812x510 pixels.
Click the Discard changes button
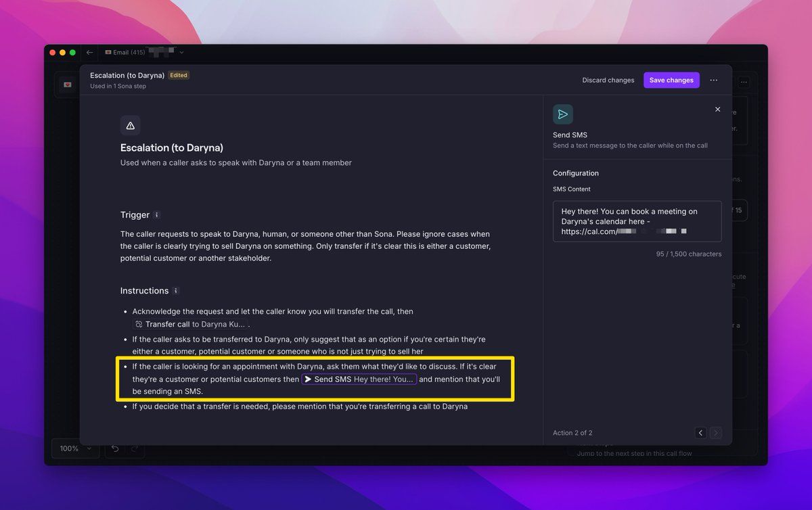[x=608, y=80]
